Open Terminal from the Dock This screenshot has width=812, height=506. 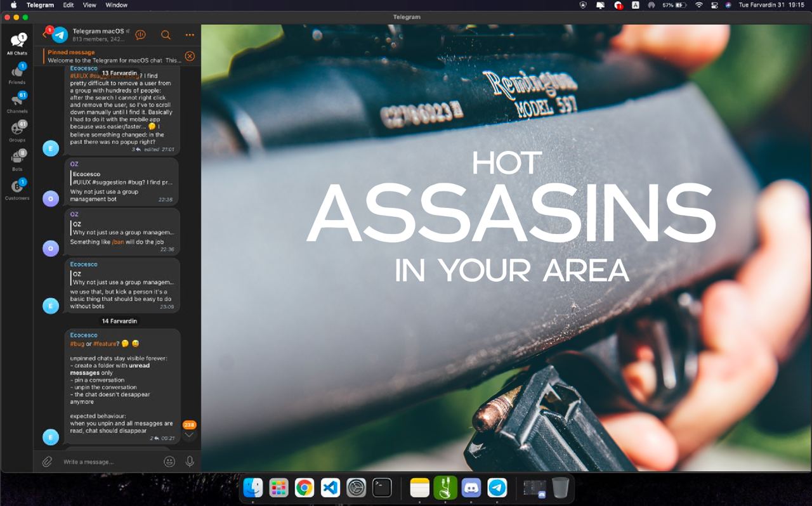tap(382, 488)
